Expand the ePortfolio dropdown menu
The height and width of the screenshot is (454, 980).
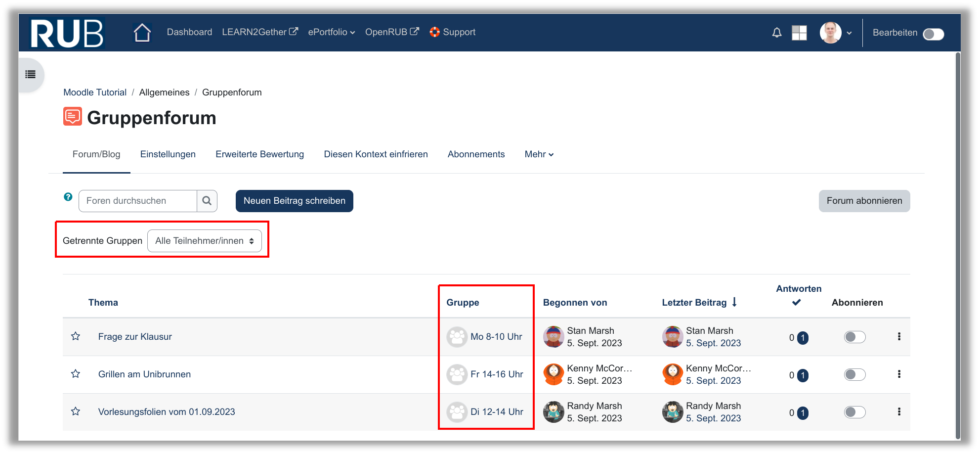pyautogui.click(x=331, y=32)
